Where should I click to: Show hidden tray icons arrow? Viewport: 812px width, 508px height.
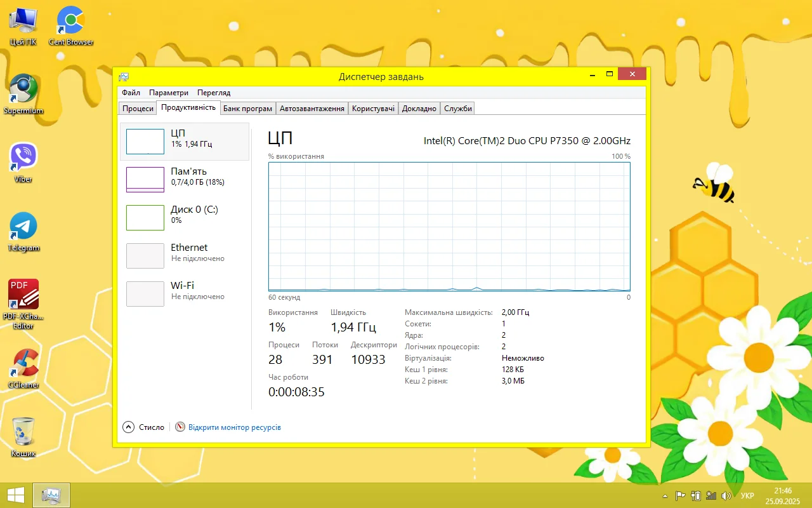(665, 496)
